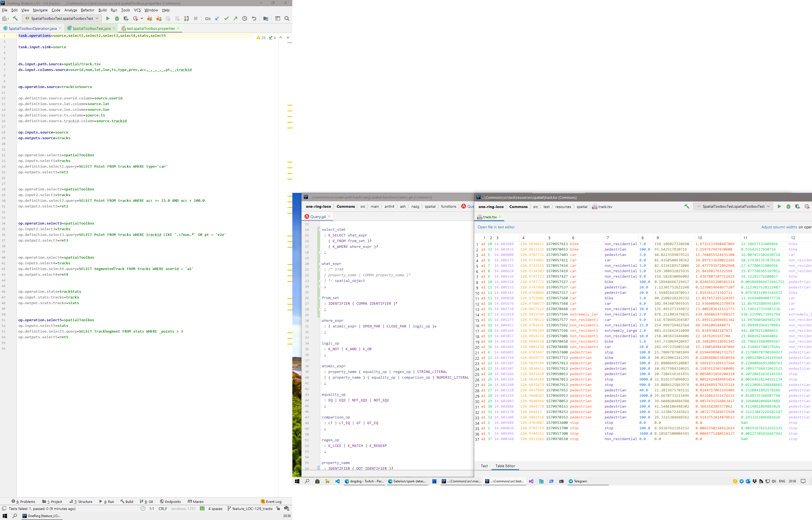
Task: Click the yellow warnings indicator showing 26
Action: click(x=261, y=37)
